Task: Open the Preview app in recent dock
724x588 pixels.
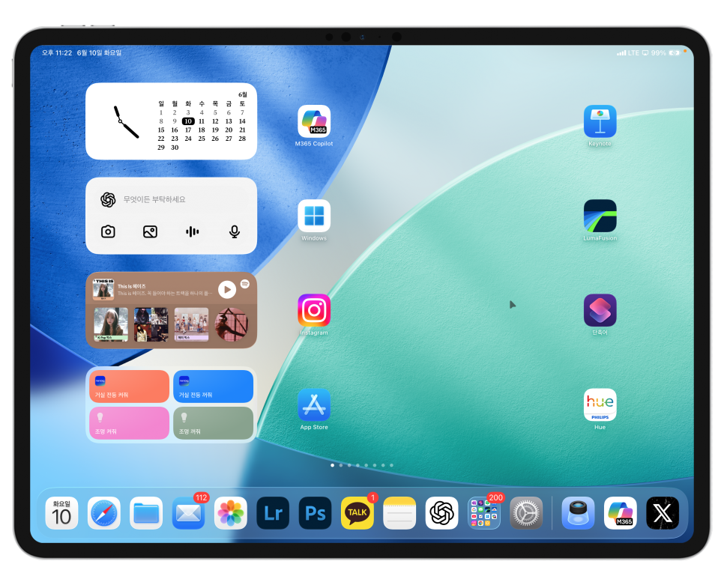Action: [578, 513]
